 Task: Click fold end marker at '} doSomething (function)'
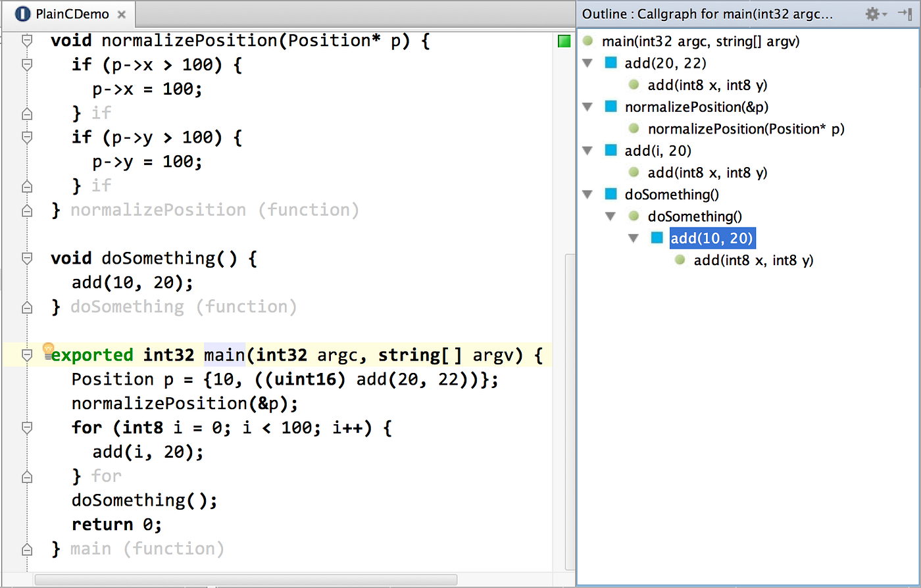coord(27,307)
